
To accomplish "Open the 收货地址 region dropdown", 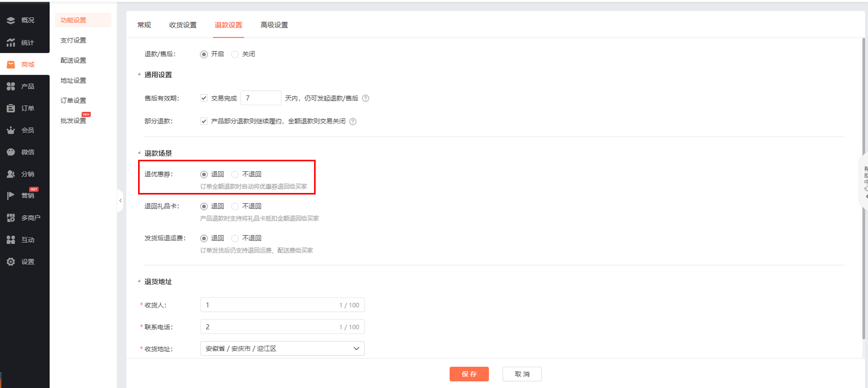I will pos(282,349).
